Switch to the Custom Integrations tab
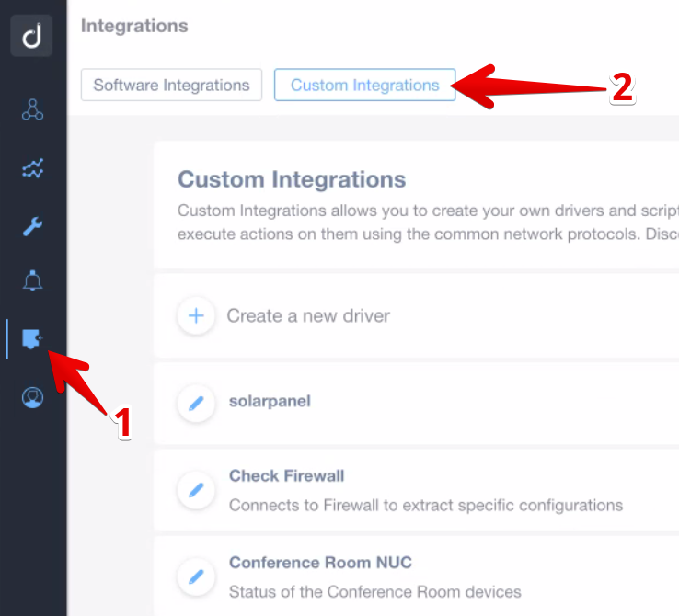679x616 pixels. [x=364, y=85]
